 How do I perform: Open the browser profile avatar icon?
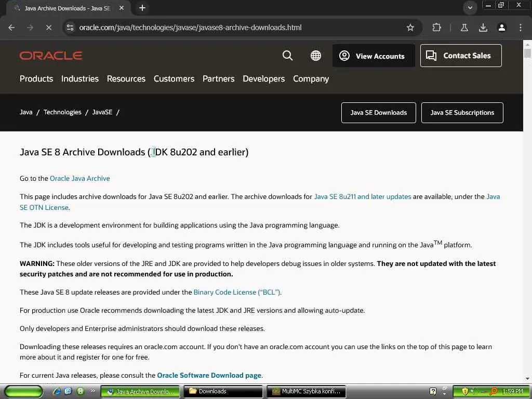[502, 28]
